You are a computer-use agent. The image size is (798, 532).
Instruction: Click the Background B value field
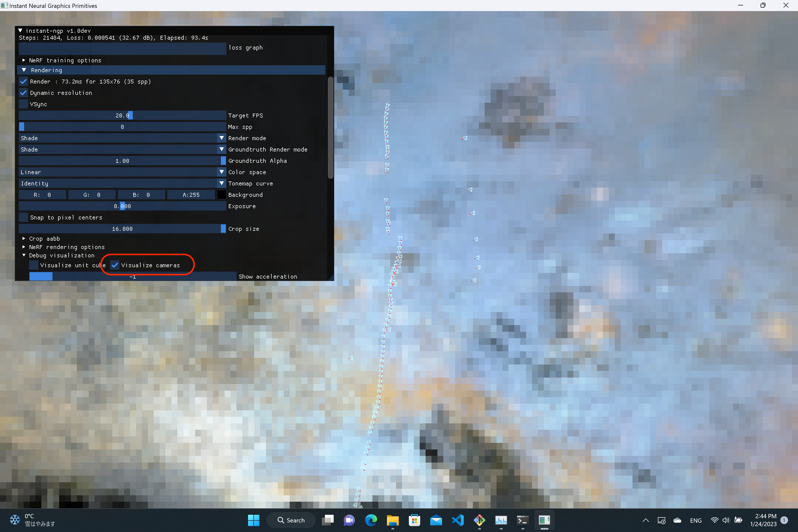point(141,195)
